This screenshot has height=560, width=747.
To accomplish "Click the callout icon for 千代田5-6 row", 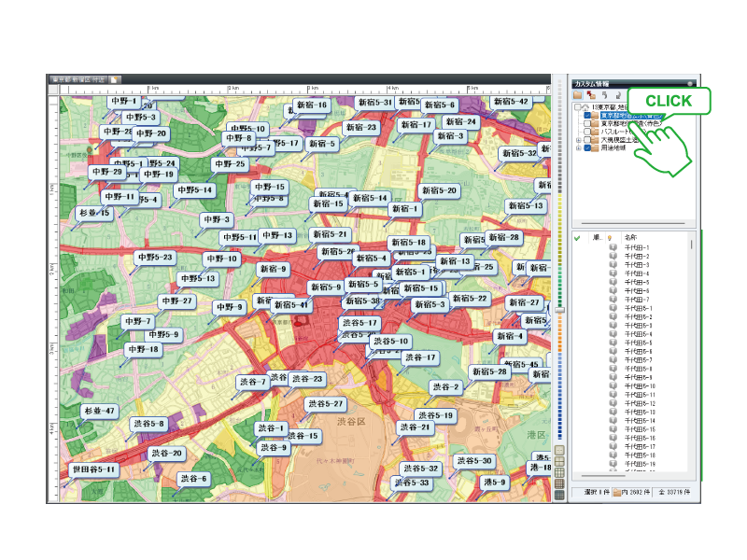I will tap(613, 352).
